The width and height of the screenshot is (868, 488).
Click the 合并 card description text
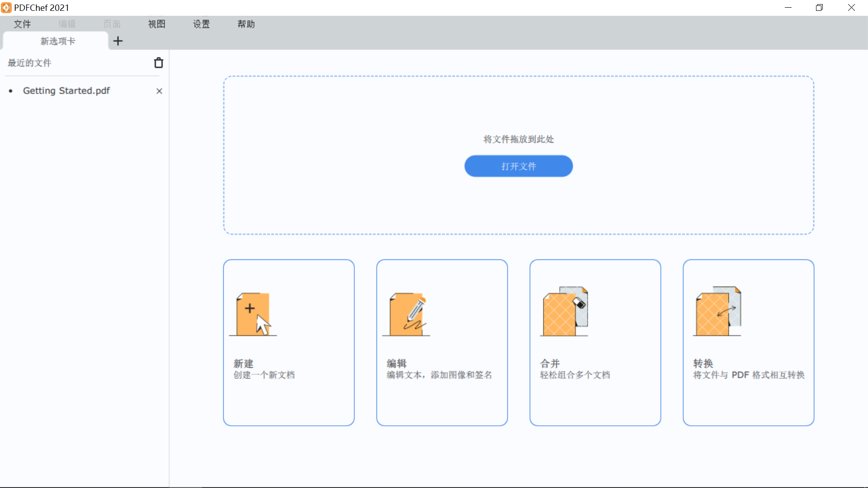point(575,375)
